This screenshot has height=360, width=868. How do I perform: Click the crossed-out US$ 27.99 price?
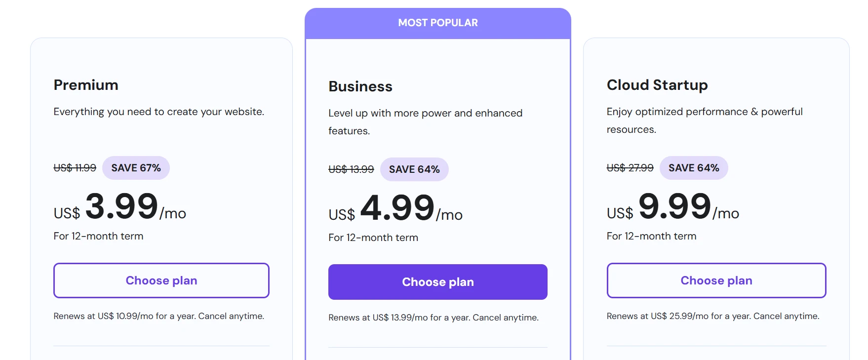(x=630, y=168)
